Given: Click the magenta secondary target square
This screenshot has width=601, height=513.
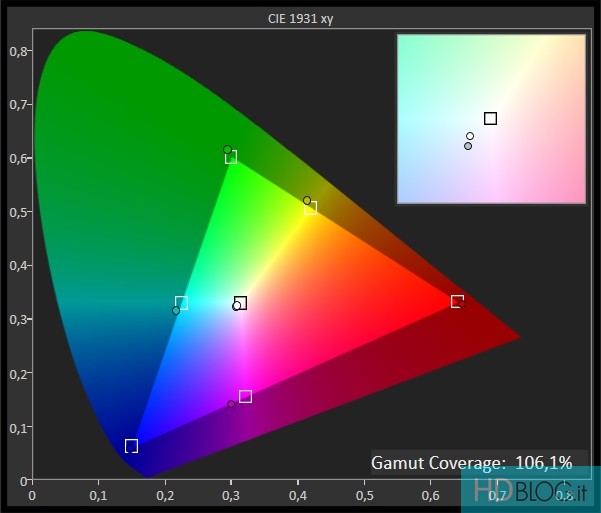Looking at the screenshot, I should [x=245, y=396].
